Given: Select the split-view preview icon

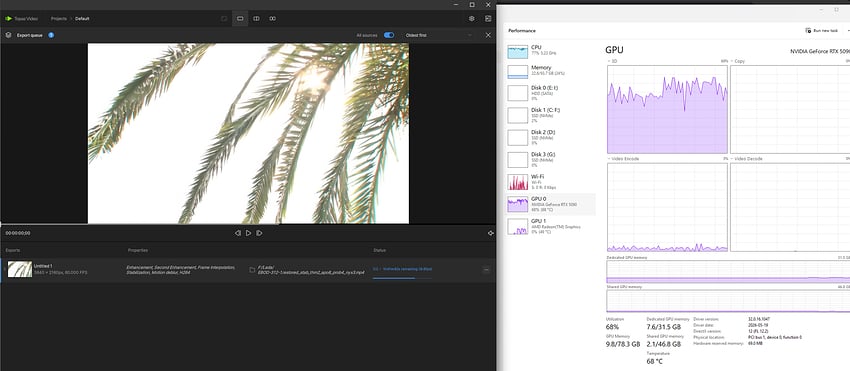Looking at the screenshot, I should coord(256,18).
